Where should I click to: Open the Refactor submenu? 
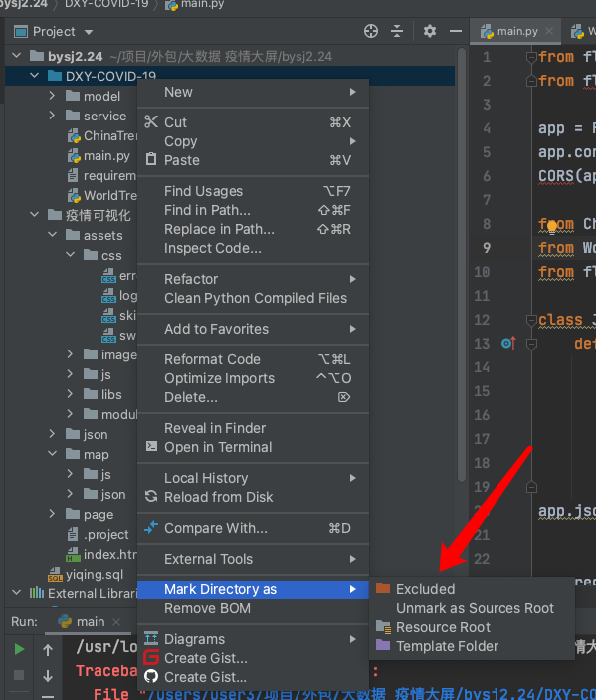[253, 279]
